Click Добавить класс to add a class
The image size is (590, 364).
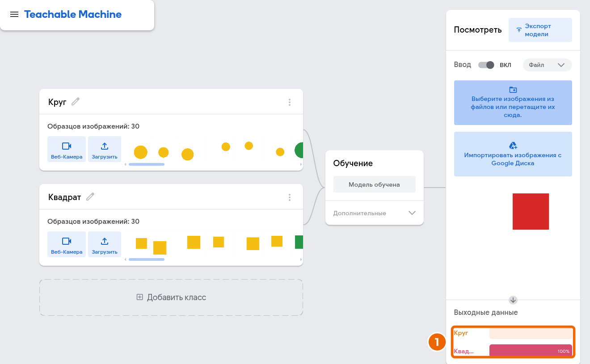point(171,297)
